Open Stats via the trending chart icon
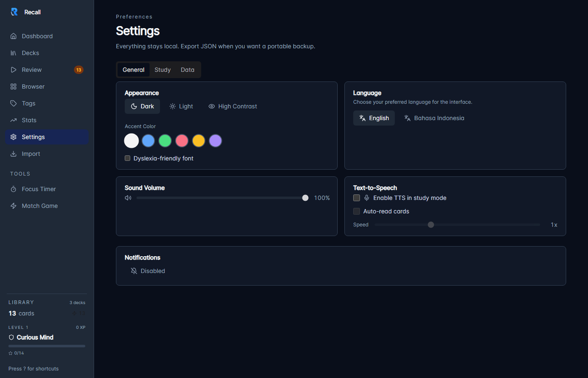588x378 pixels. pos(13,120)
